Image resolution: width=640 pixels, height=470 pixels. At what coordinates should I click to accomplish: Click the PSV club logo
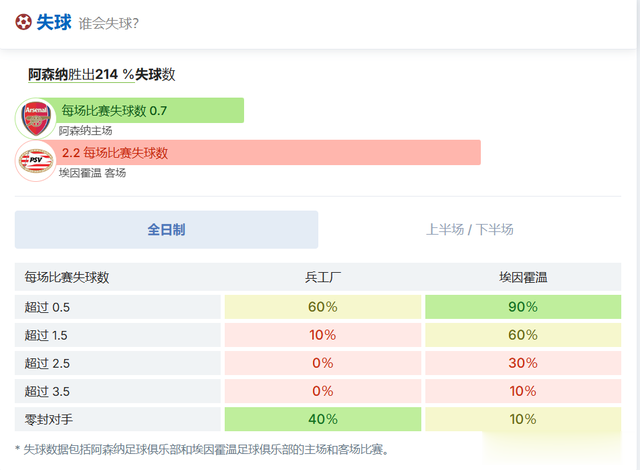coord(35,160)
